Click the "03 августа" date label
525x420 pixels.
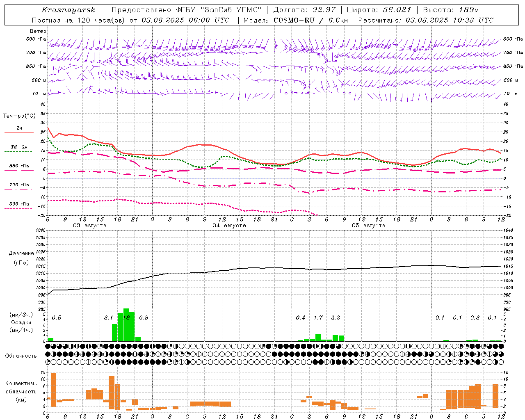coord(90,226)
